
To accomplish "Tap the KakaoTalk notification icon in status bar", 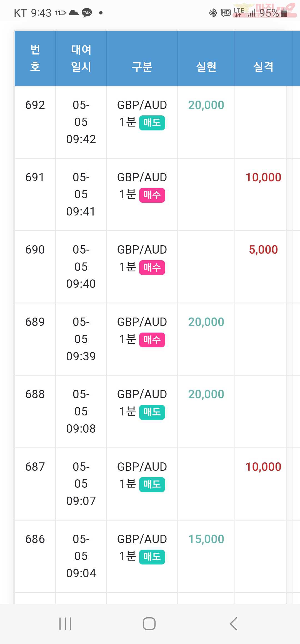I will (x=87, y=13).
